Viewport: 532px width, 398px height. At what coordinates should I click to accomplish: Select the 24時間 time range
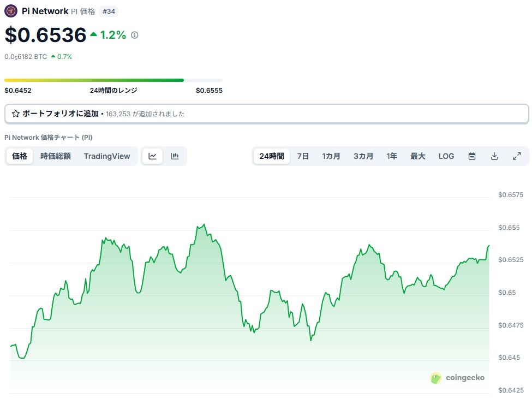(272, 156)
